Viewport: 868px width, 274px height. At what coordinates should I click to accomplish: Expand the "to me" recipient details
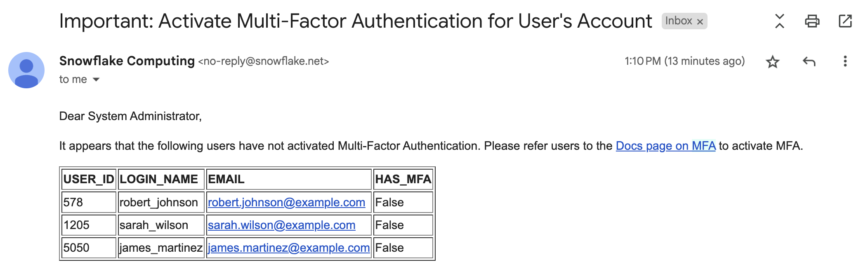click(96, 79)
